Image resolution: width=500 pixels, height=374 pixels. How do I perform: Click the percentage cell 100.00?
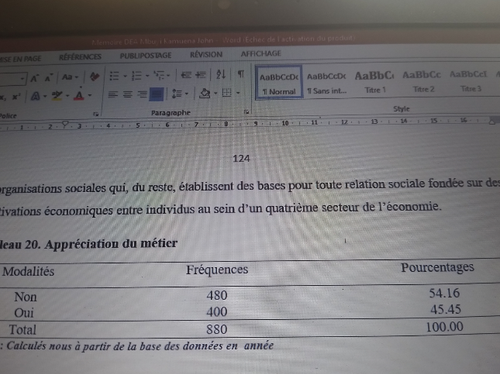point(445,327)
